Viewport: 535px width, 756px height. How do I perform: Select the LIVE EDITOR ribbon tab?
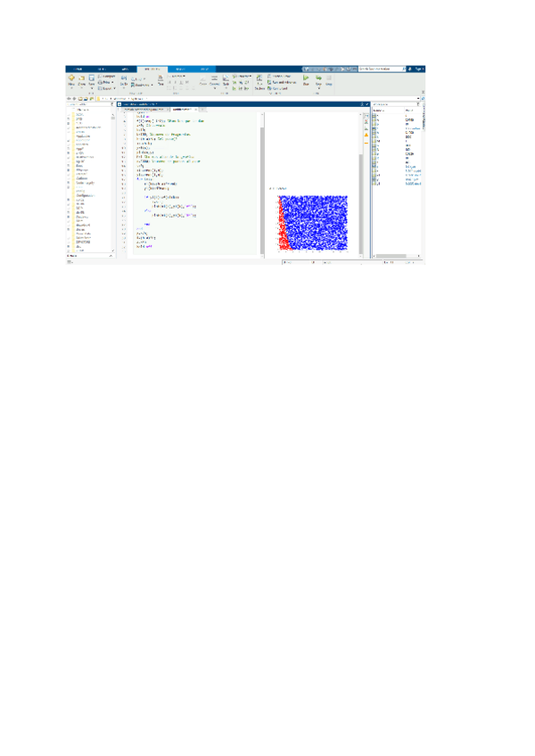(x=152, y=70)
